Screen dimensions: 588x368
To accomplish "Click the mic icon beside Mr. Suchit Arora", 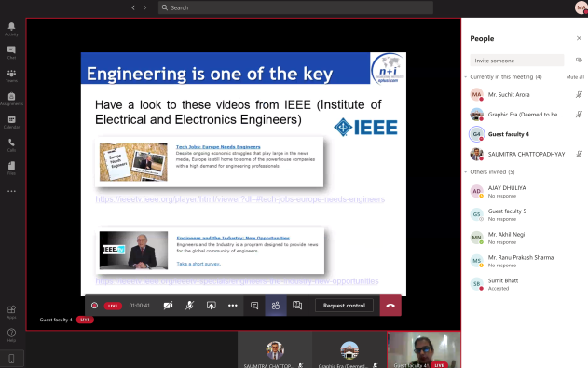I will click(x=579, y=94).
